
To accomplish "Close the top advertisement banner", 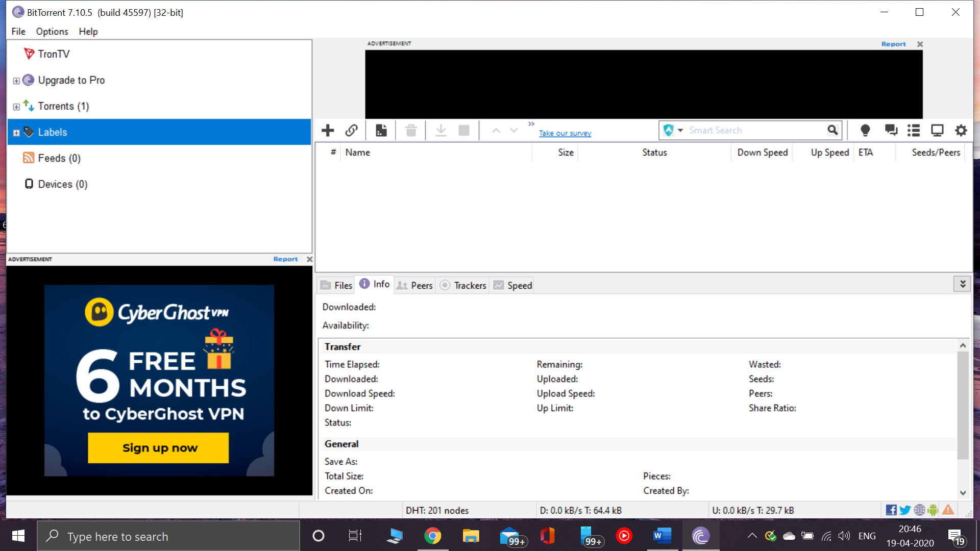I will tap(920, 44).
